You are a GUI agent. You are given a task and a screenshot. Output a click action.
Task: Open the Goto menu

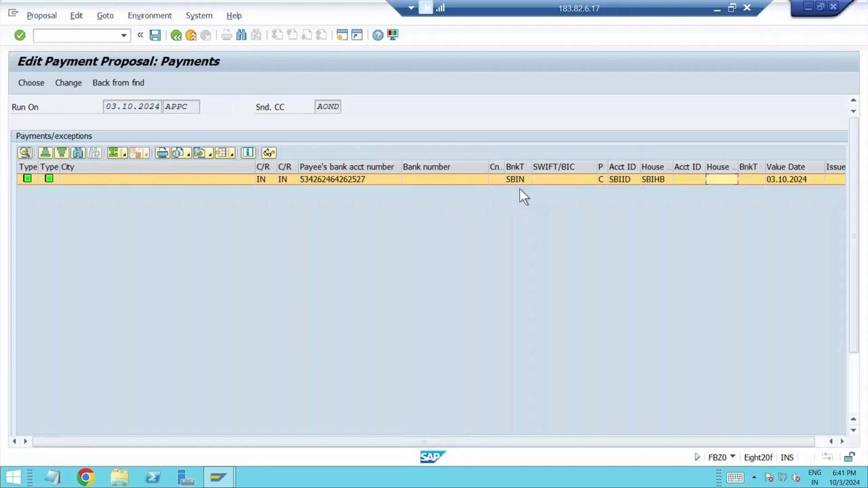105,16
